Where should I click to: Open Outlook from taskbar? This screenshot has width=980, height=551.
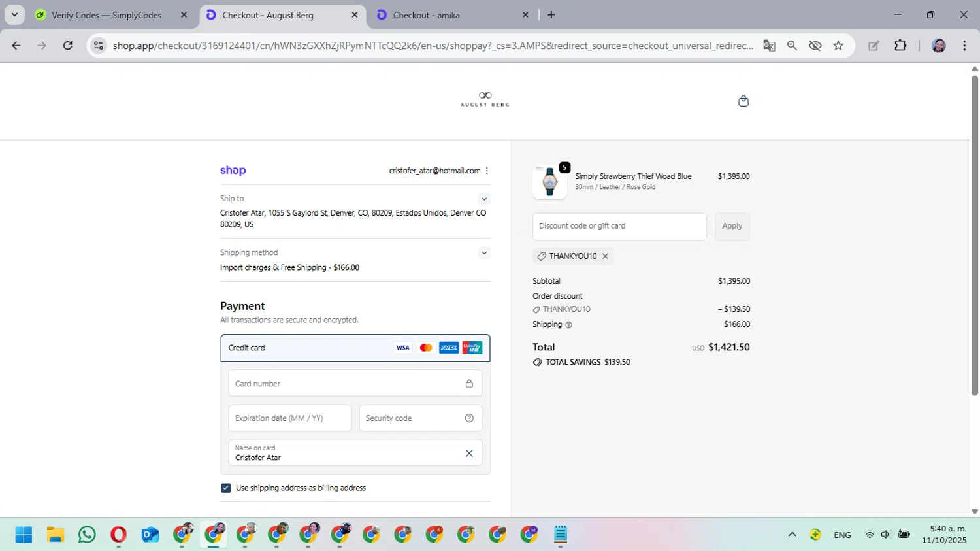tap(150, 535)
